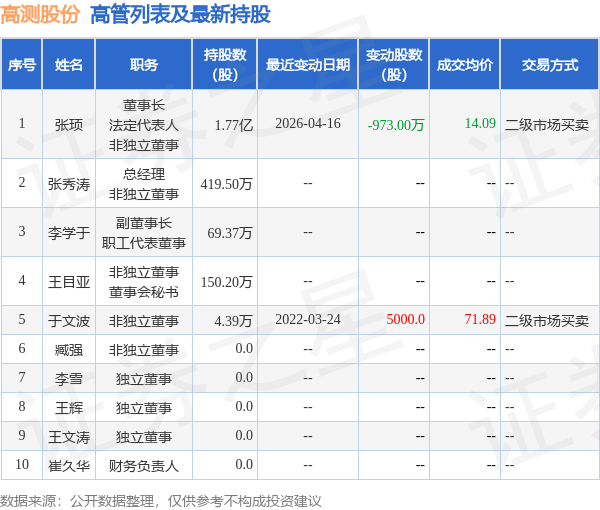Click the 职务 column header

click(144, 65)
